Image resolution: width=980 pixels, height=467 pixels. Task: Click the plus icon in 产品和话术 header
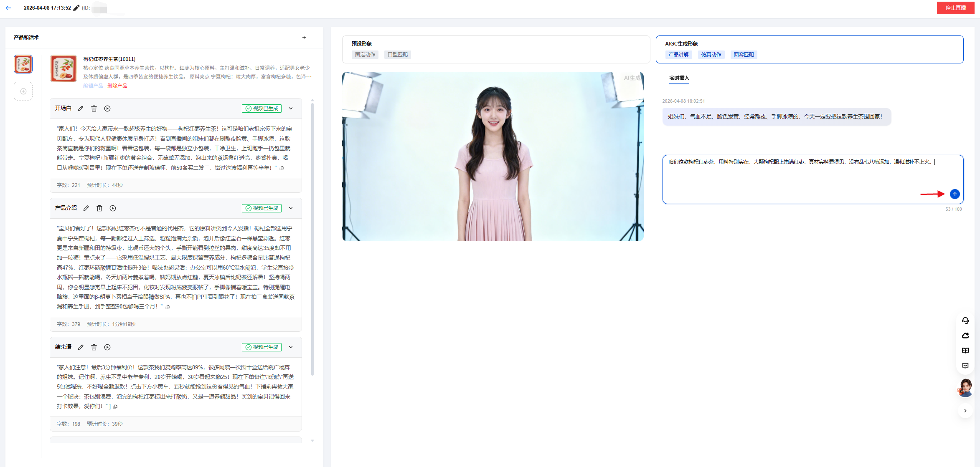coord(304,38)
